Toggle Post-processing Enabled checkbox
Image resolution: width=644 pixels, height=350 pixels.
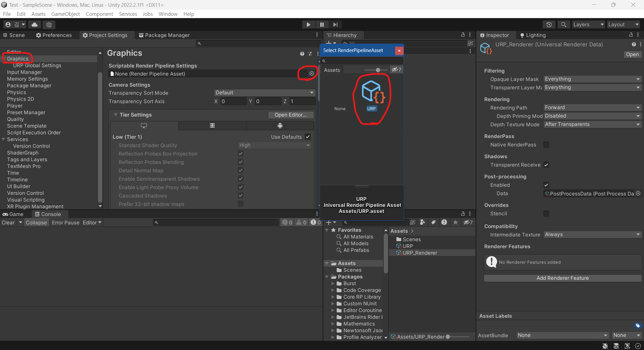coord(546,185)
